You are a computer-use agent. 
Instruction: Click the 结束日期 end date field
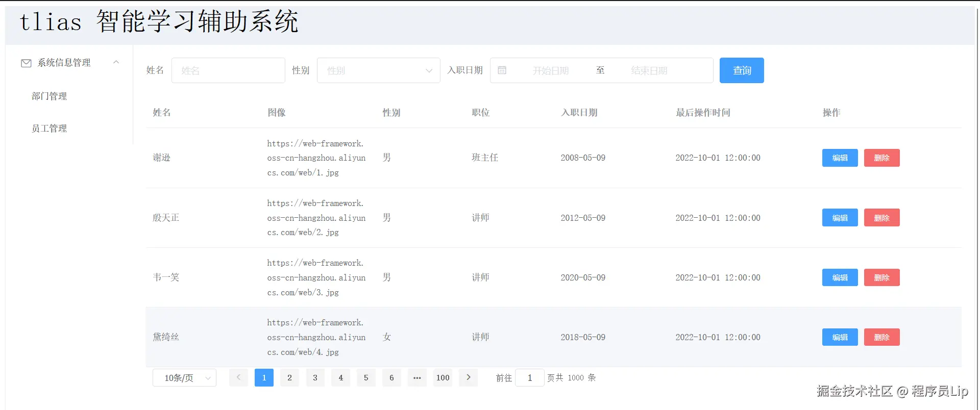pyautogui.click(x=649, y=70)
